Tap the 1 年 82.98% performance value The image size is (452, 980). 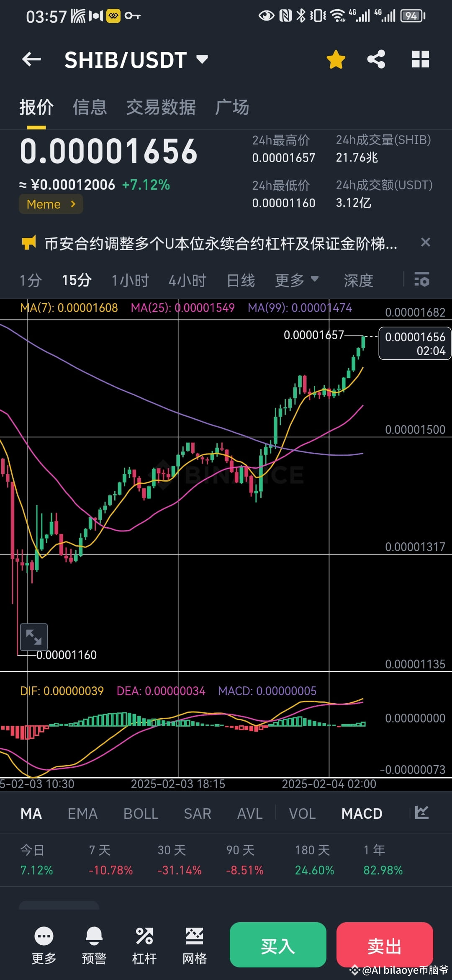[383, 870]
